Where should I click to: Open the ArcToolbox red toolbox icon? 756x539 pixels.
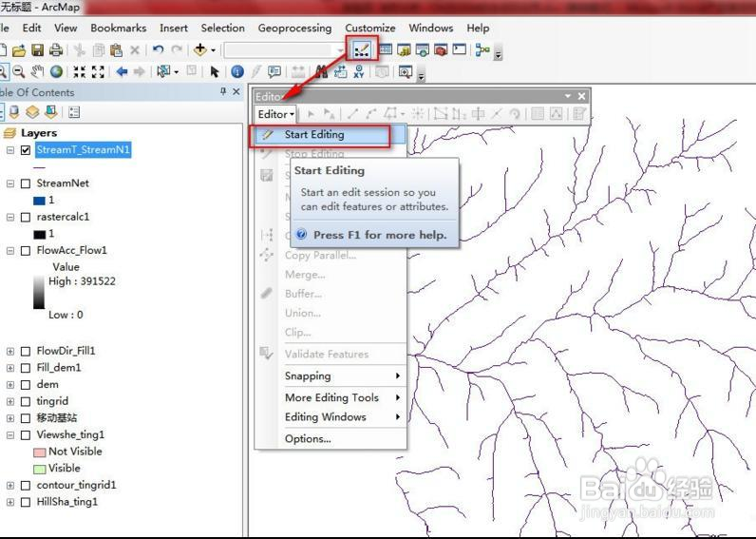(440, 49)
